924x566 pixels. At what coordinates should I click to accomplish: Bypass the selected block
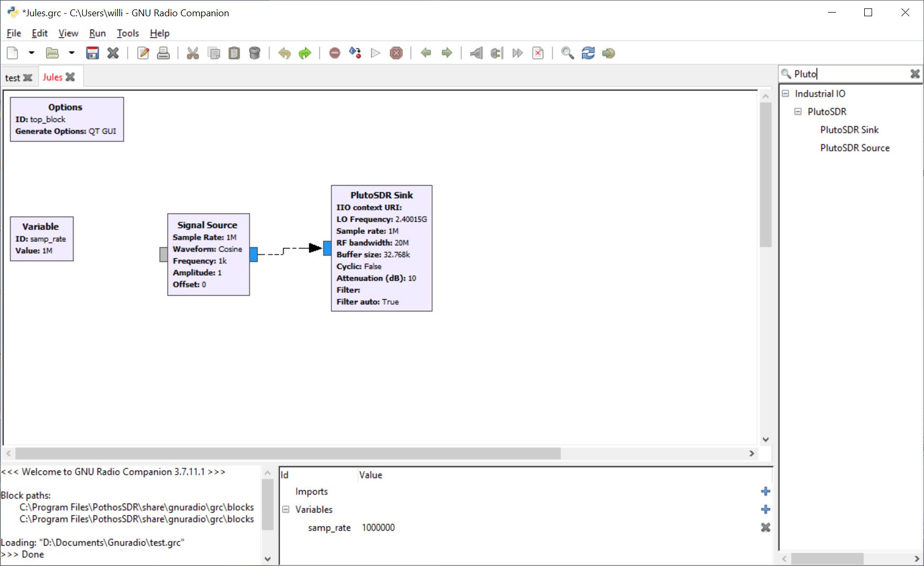pyautogui.click(x=518, y=53)
